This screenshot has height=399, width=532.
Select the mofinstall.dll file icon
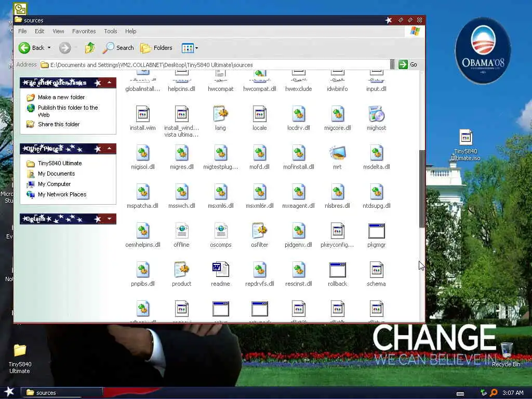click(x=299, y=153)
